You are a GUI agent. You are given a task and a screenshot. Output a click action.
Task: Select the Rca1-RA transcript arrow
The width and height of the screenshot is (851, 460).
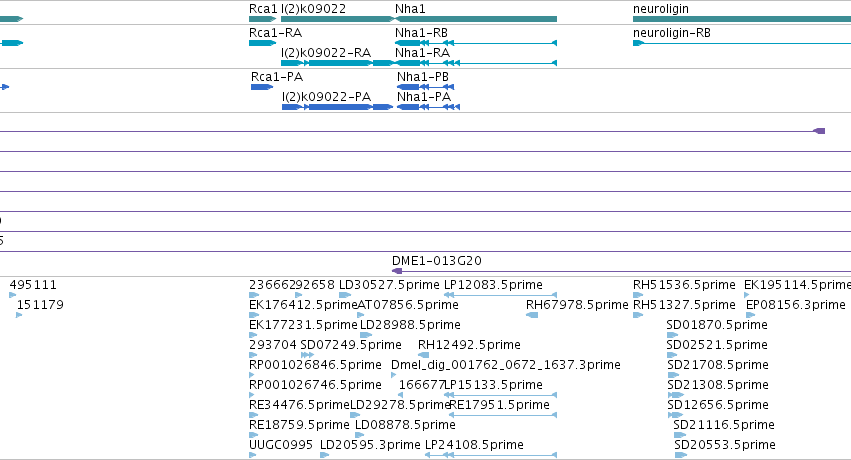263,43
